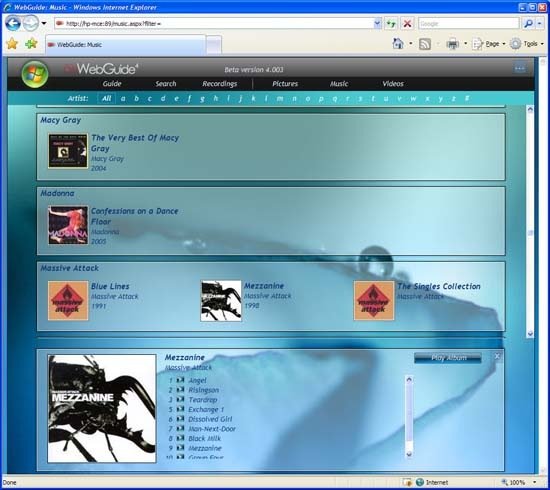This screenshot has height=490, width=550.
Task: Filter artists by letter m
Action: (x=280, y=99)
